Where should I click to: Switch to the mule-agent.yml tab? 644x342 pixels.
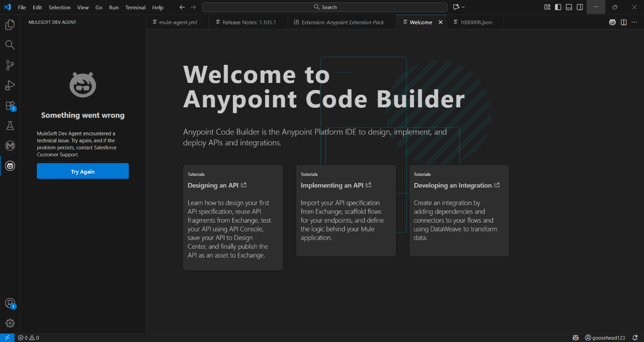point(178,22)
